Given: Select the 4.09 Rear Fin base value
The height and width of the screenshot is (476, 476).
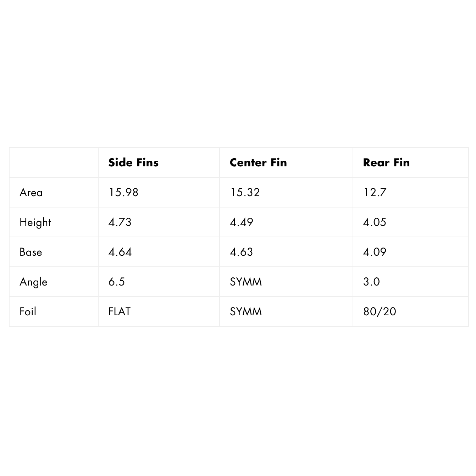Looking at the screenshot, I should (x=375, y=252).
